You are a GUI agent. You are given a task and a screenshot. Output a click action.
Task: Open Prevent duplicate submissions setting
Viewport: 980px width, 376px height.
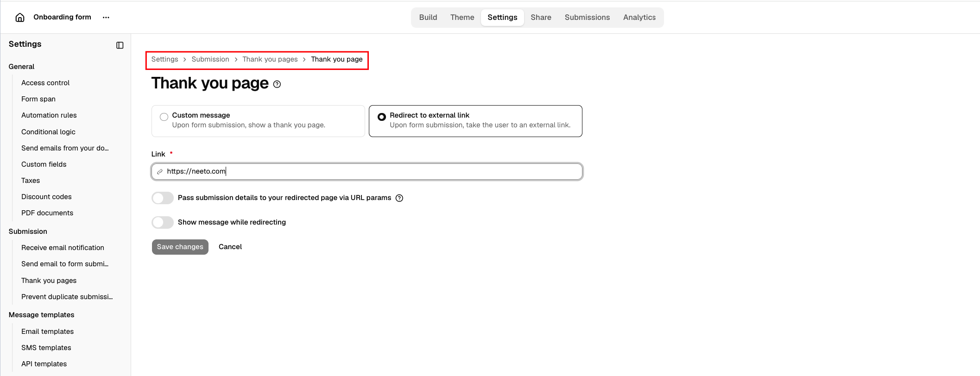(x=67, y=297)
